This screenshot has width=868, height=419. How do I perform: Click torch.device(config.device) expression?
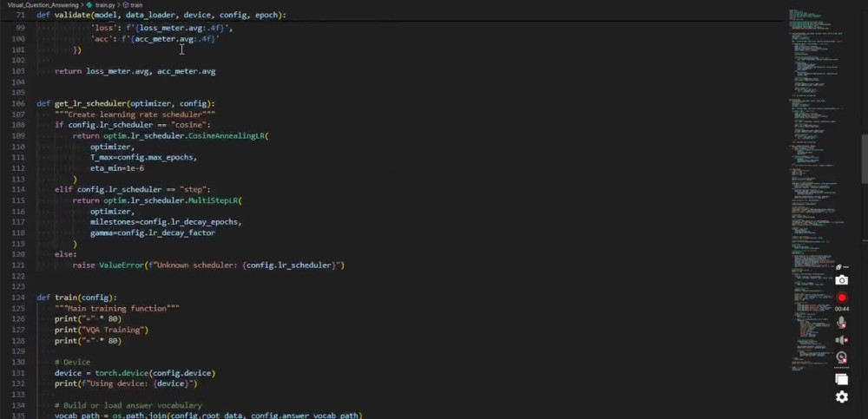click(155, 373)
